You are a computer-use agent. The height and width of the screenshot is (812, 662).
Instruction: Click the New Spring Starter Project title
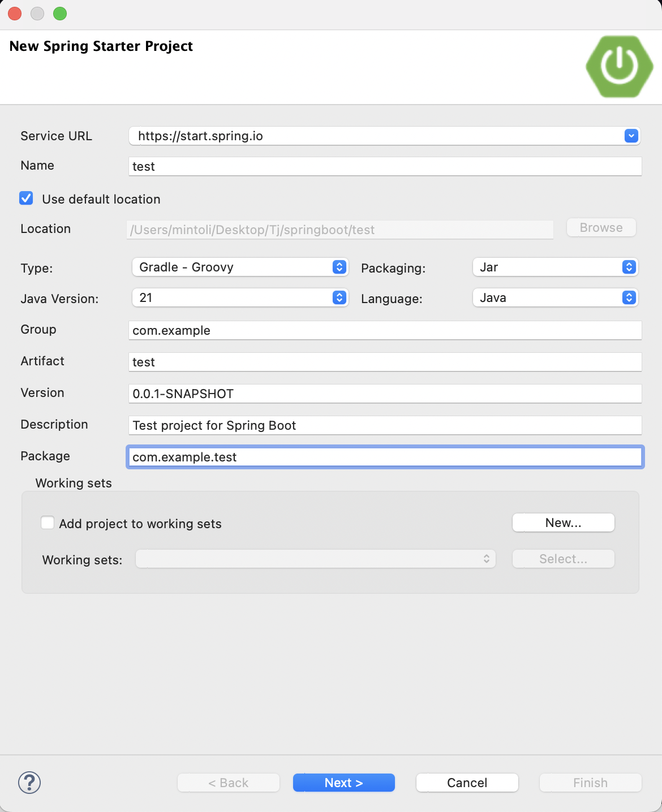(x=101, y=46)
